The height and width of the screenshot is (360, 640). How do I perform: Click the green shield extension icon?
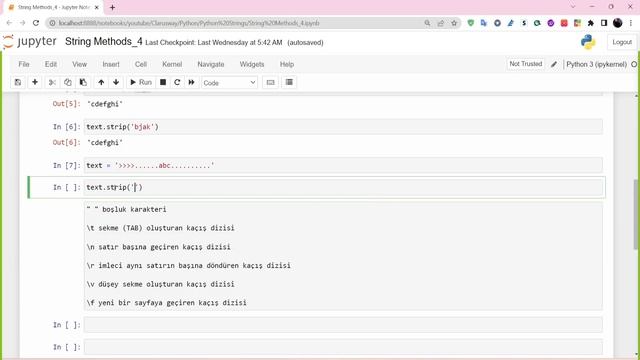pos(470,23)
